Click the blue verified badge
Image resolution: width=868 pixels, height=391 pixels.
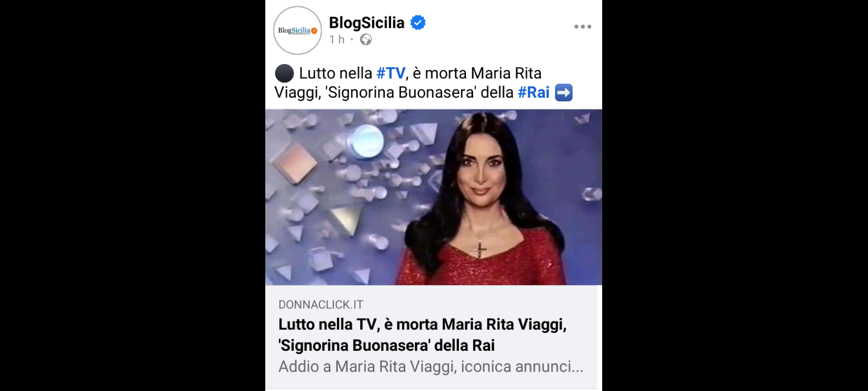(418, 23)
